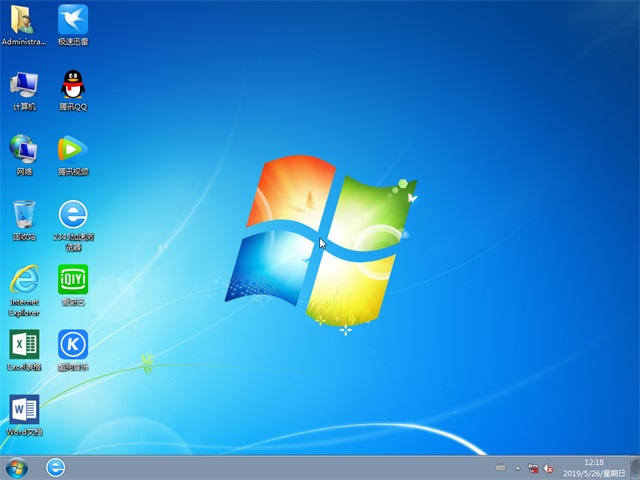Open the Xunlei (迅雷) bird icon
The image size is (640, 480).
(x=72, y=20)
